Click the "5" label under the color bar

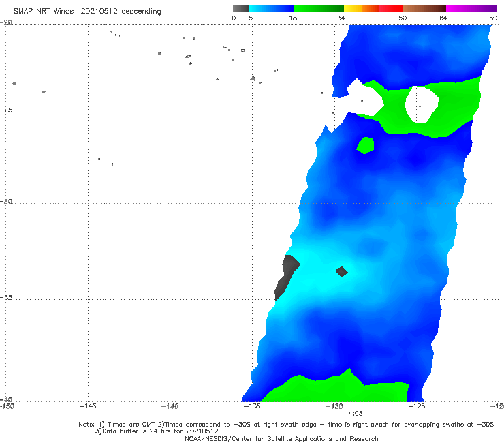251,18
